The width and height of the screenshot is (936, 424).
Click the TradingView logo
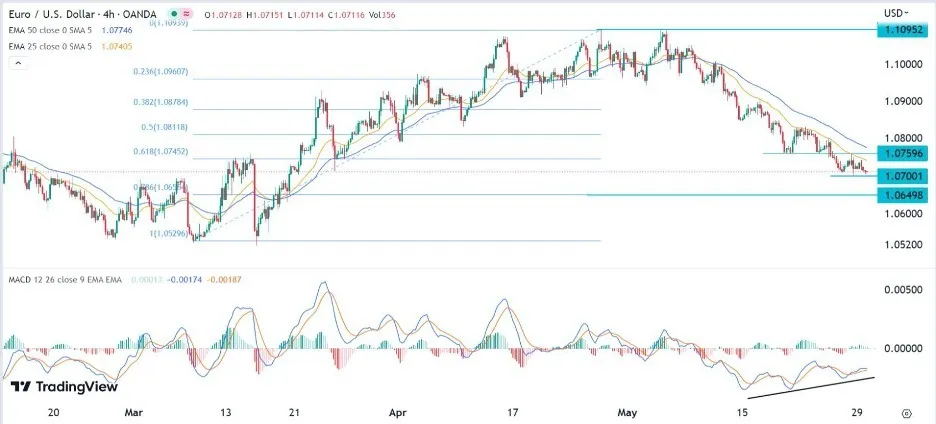click(64, 386)
